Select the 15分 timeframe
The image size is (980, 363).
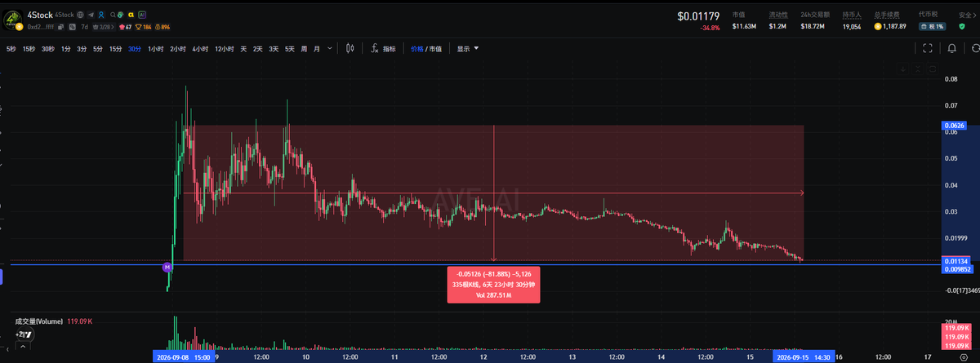tap(116, 49)
